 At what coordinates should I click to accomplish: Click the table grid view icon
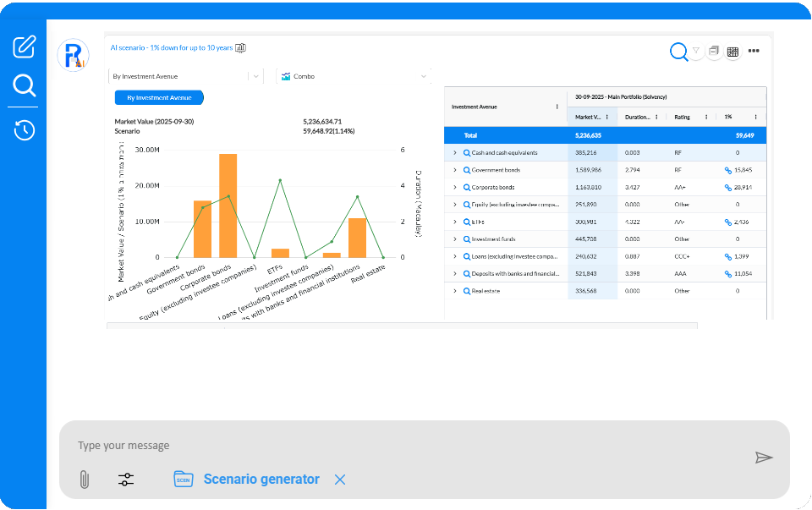click(x=732, y=52)
